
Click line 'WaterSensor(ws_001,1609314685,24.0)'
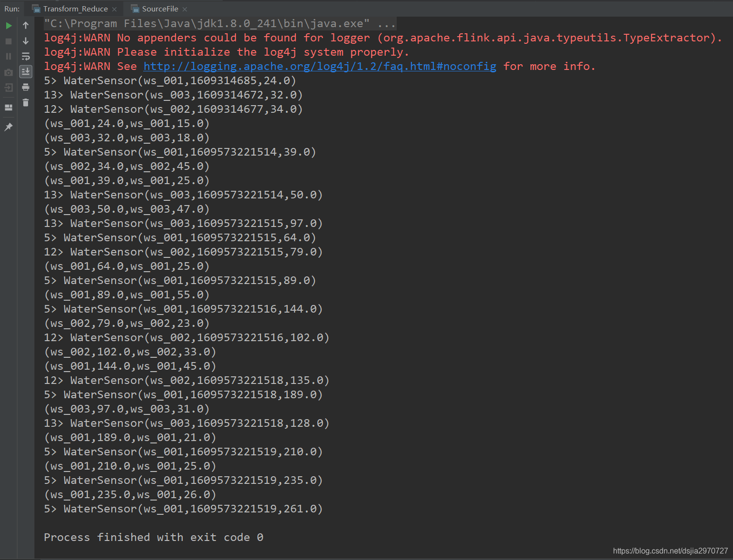pos(170,80)
